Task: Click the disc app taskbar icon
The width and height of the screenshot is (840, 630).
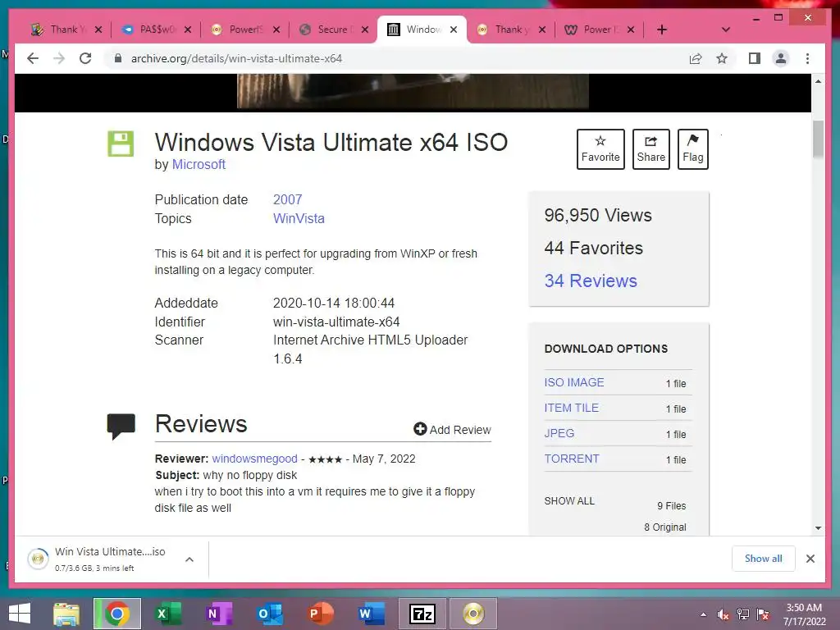Action: [x=473, y=614]
